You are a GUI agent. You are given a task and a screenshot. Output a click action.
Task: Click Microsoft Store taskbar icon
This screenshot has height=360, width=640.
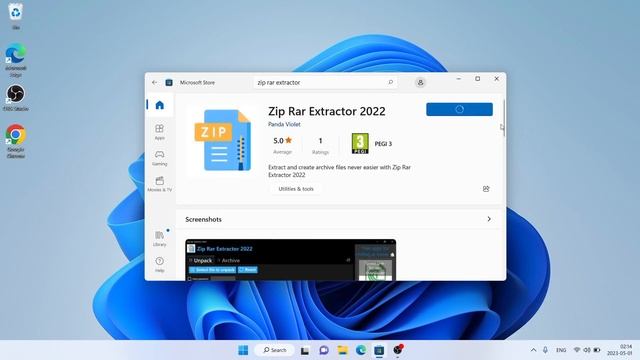click(x=379, y=350)
